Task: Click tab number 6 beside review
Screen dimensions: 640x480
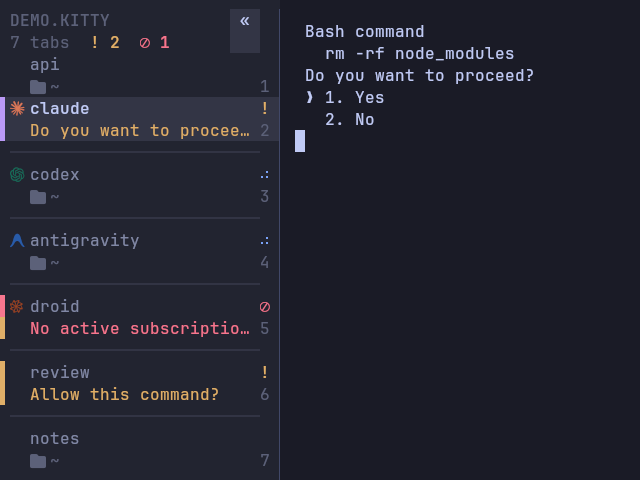Action: tap(264, 395)
